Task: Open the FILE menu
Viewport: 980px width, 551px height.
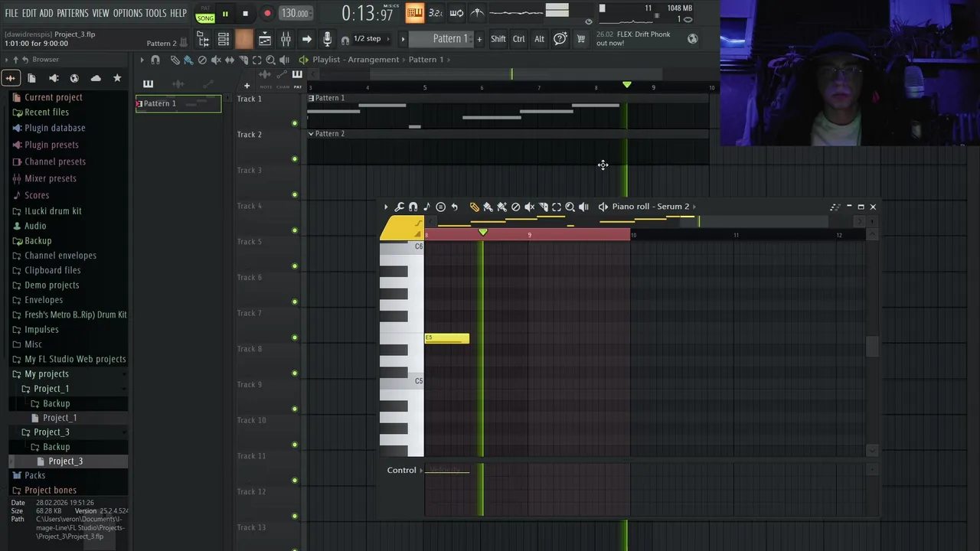Action: point(11,13)
